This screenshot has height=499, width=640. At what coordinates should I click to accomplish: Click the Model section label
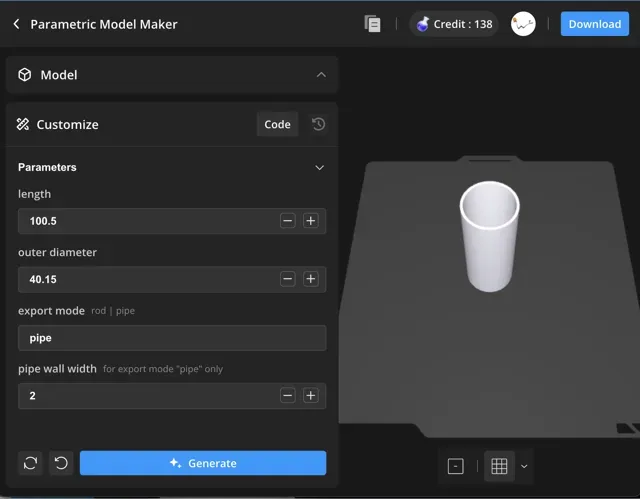click(x=59, y=75)
